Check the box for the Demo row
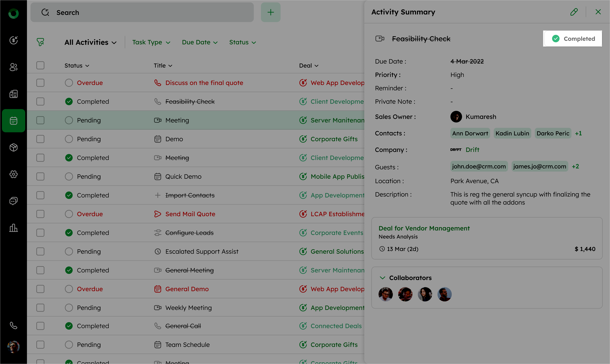The height and width of the screenshot is (364, 610). [x=40, y=139]
